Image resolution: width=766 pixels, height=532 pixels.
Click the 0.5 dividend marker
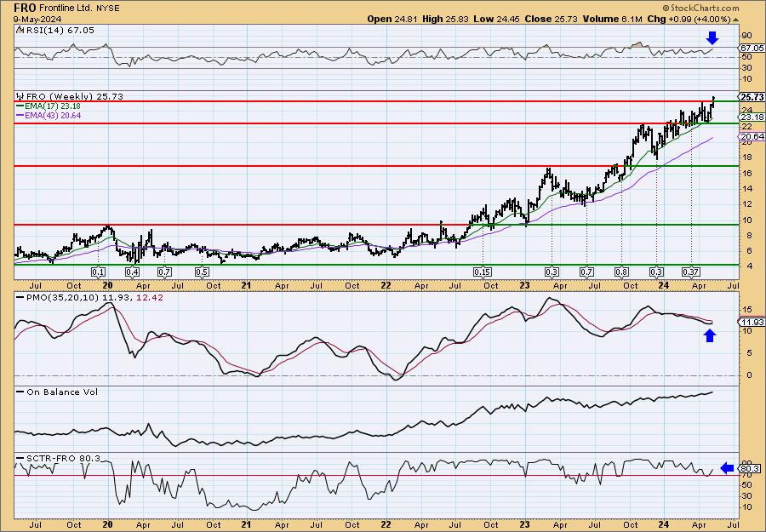(x=203, y=272)
